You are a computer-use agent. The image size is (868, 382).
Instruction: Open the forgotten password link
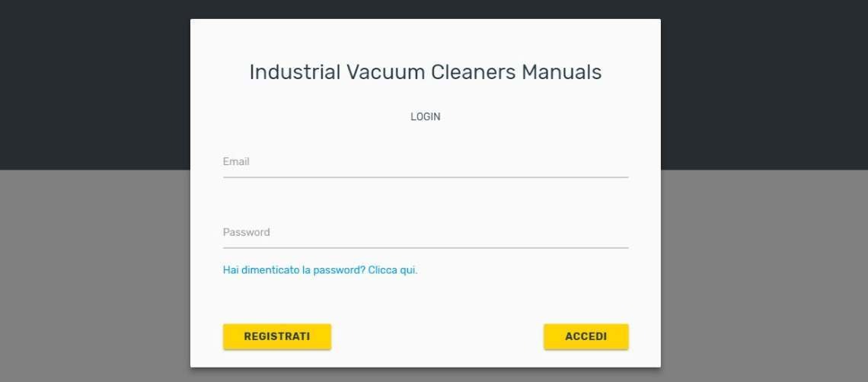[320, 270]
